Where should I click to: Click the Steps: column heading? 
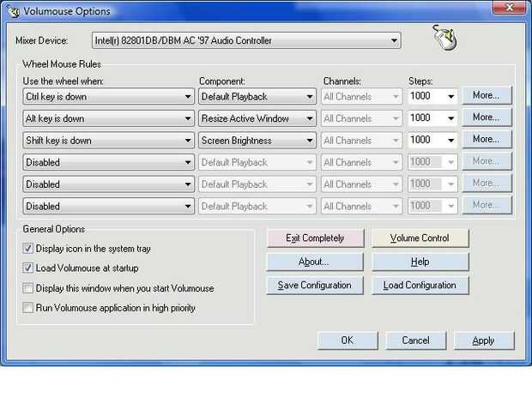click(420, 81)
